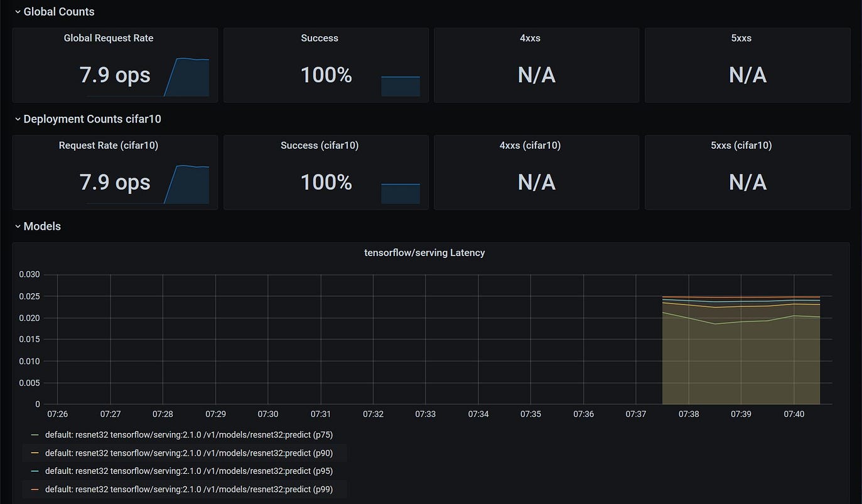Click the 0.010 y-axis label

(x=30, y=361)
